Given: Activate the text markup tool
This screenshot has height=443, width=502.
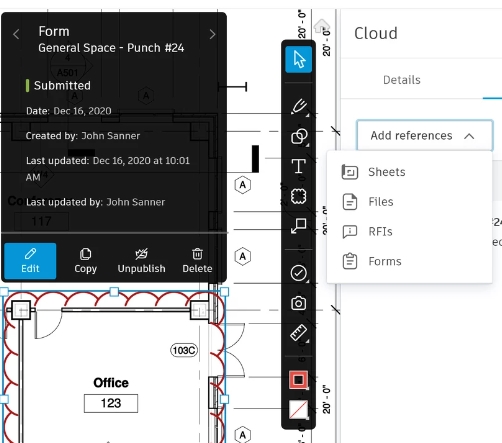Looking at the screenshot, I should (x=299, y=166).
